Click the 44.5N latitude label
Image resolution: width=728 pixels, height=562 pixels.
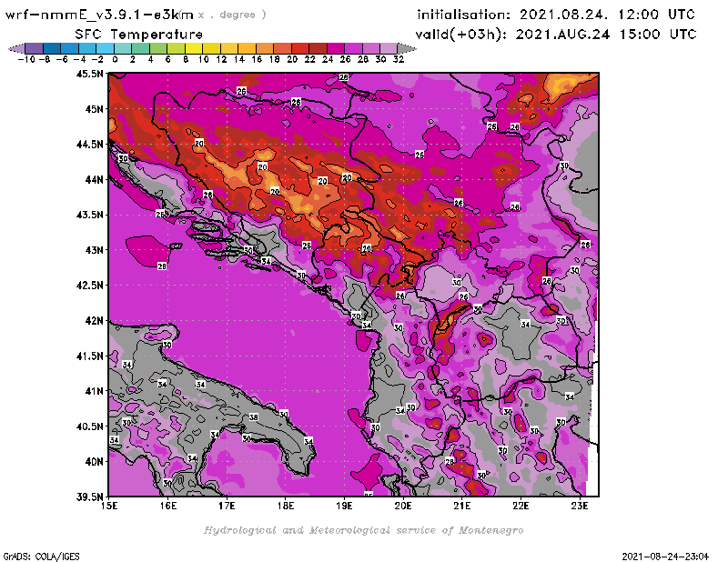[x=90, y=144]
